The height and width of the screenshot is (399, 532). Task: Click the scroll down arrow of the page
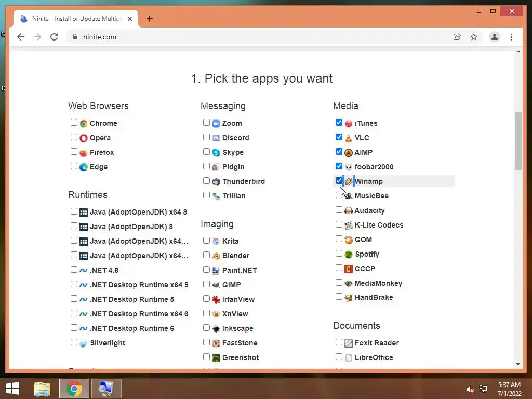point(518,364)
